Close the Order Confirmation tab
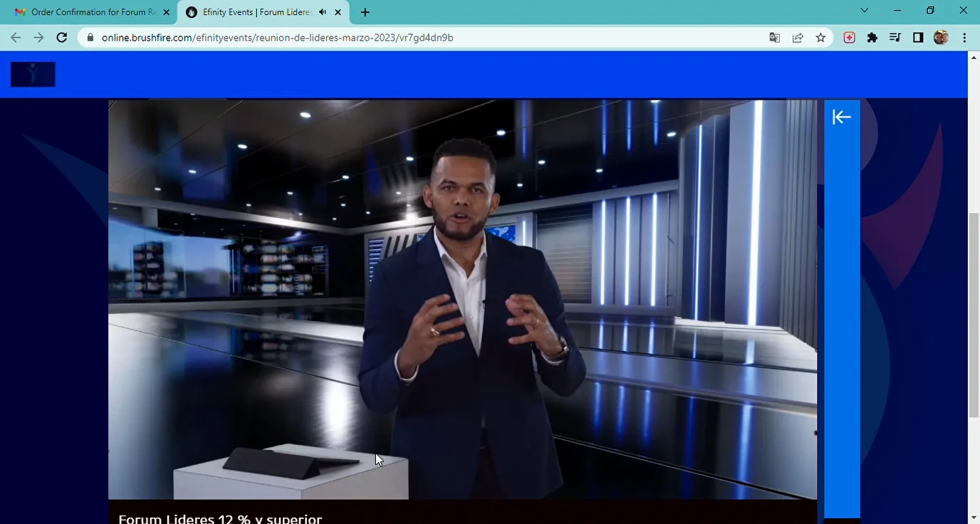This screenshot has height=524, width=980. point(167,12)
